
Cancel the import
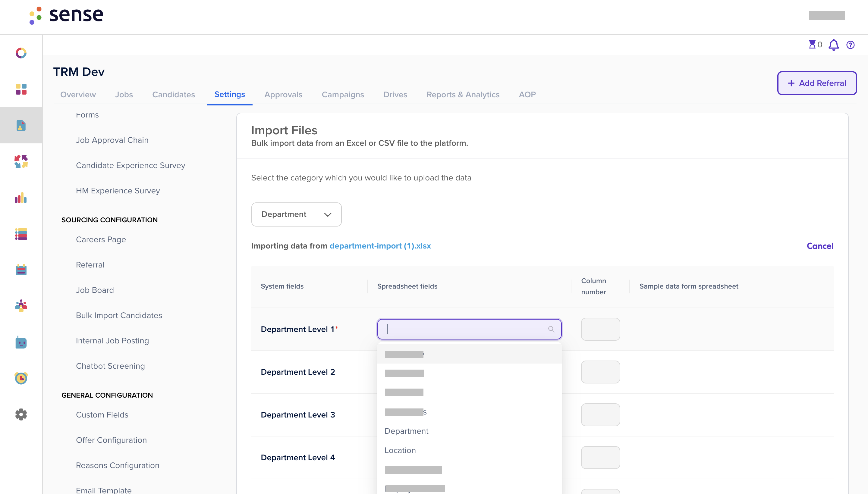(820, 246)
